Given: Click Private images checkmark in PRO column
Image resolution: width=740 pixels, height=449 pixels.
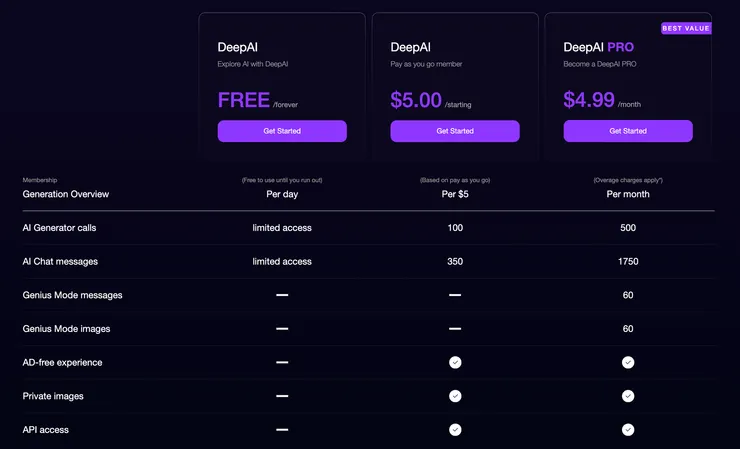Looking at the screenshot, I should tap(628, 396).
